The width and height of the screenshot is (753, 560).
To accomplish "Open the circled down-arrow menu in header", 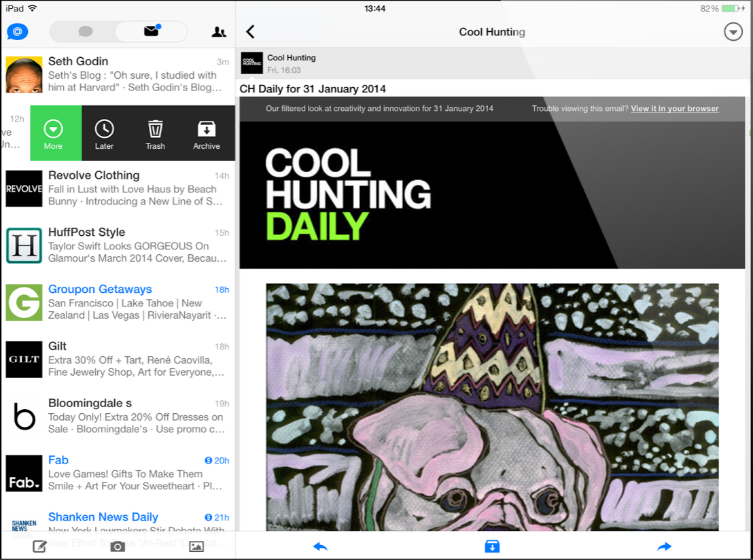I will click(733, 32).
